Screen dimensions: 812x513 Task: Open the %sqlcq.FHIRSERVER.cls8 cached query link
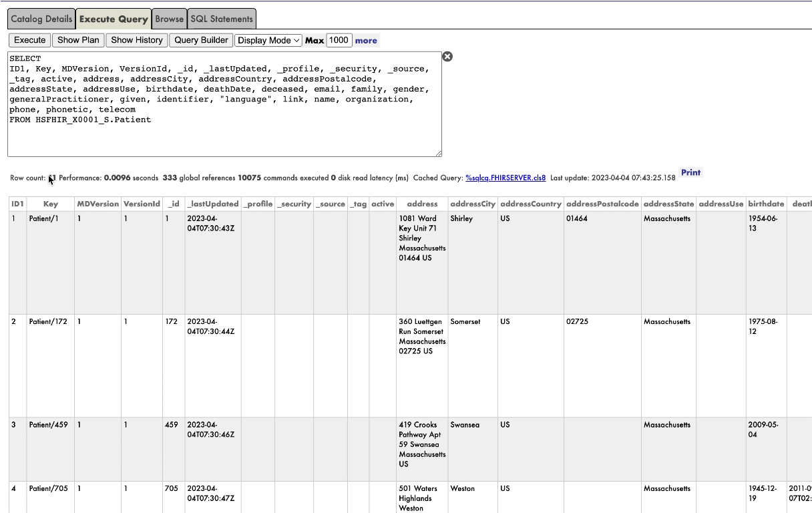click(x=505, y=178)
